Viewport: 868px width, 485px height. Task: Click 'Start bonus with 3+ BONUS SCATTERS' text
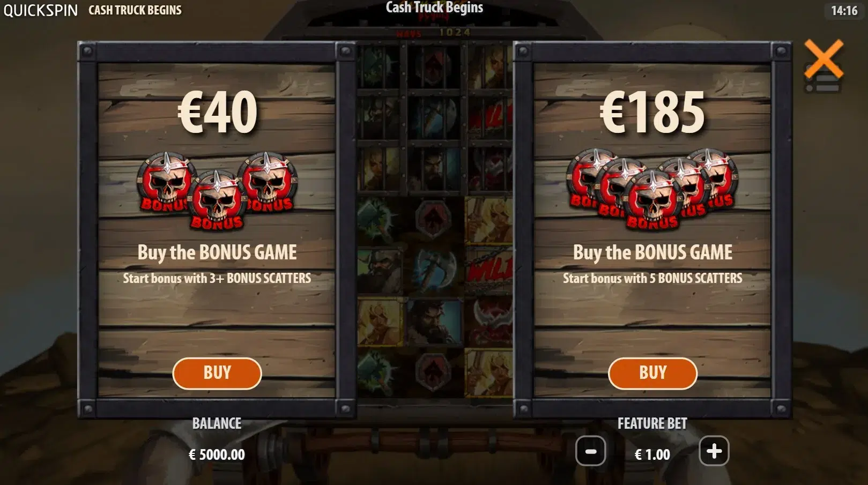pos(217,278)
